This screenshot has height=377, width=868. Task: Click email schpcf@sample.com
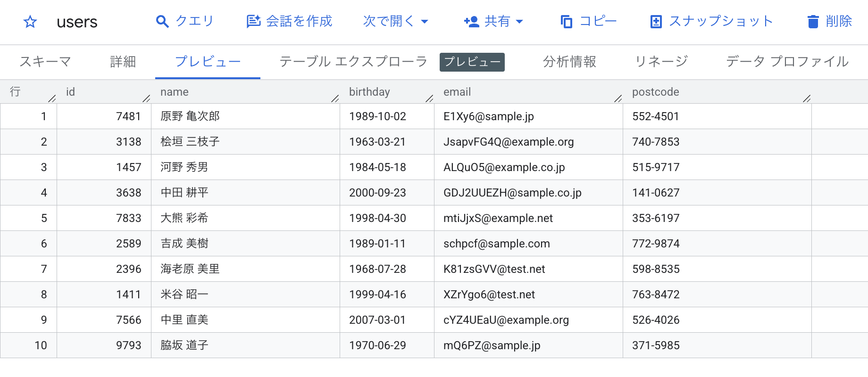tap(497, 244)
